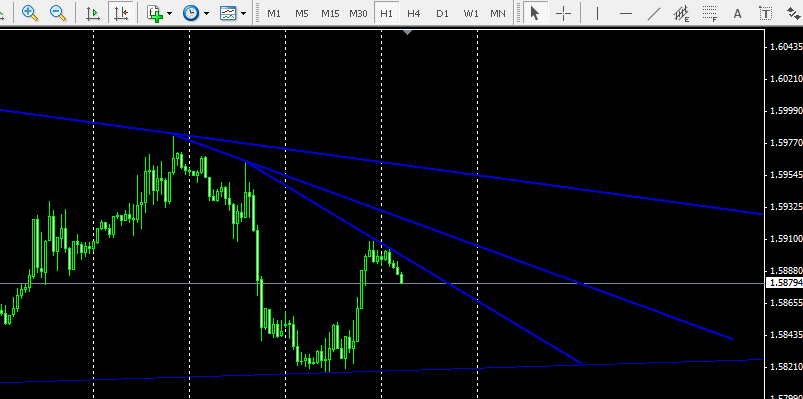The width and height of the screenshot is (803, 399).
Task: Click the 1.60435 price axis label
Action: coord(786,47)
